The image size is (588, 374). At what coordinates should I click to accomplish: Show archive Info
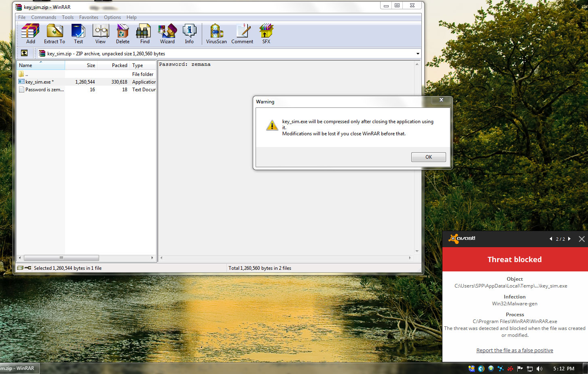[189, 34]
